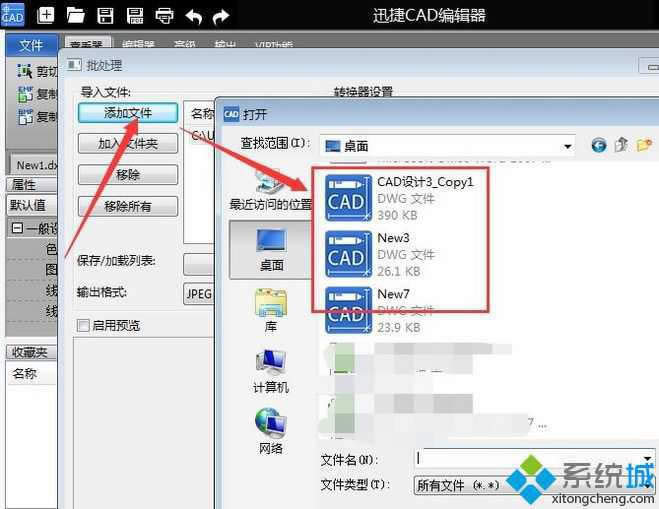This screenshot has height=509, width=659.
Task: Toggle the 启用预览 checkbox
Action: pyautogui.click(x=83, y=325)
